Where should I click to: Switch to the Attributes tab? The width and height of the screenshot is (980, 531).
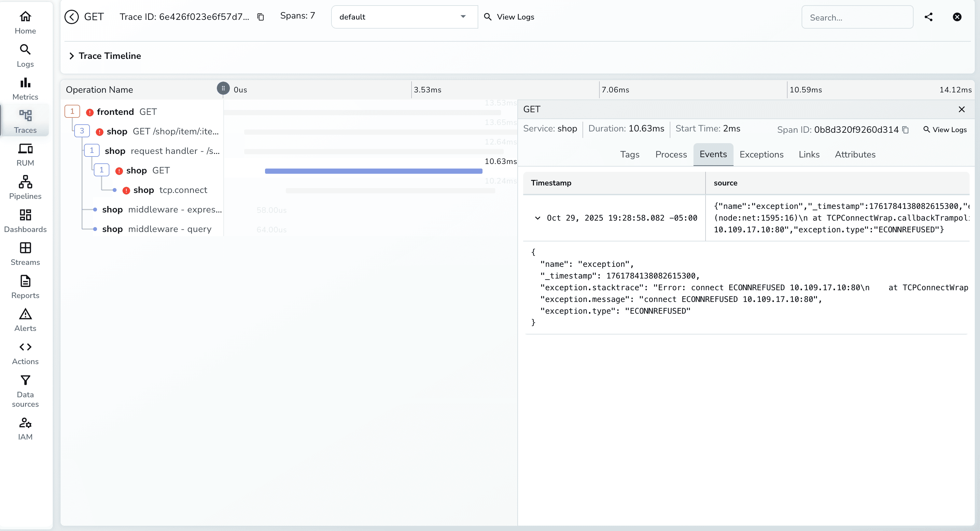(x=855, y=154)
